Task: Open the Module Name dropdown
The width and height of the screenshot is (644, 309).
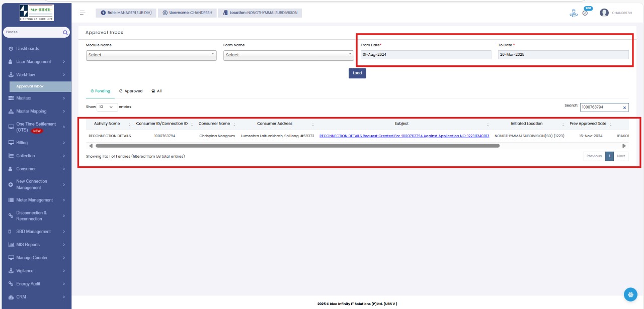Action: point(151,55)
